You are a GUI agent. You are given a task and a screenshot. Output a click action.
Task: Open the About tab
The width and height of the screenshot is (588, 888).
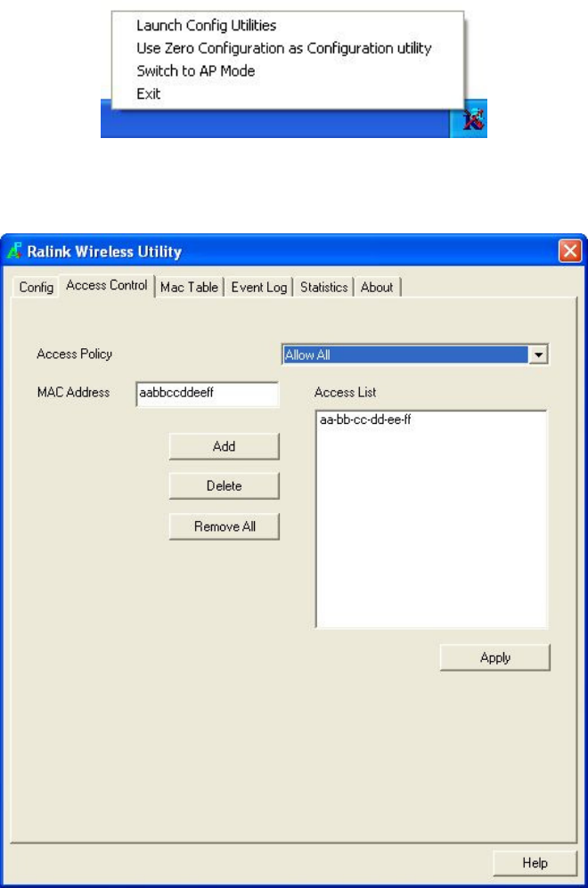pos(377,287)
